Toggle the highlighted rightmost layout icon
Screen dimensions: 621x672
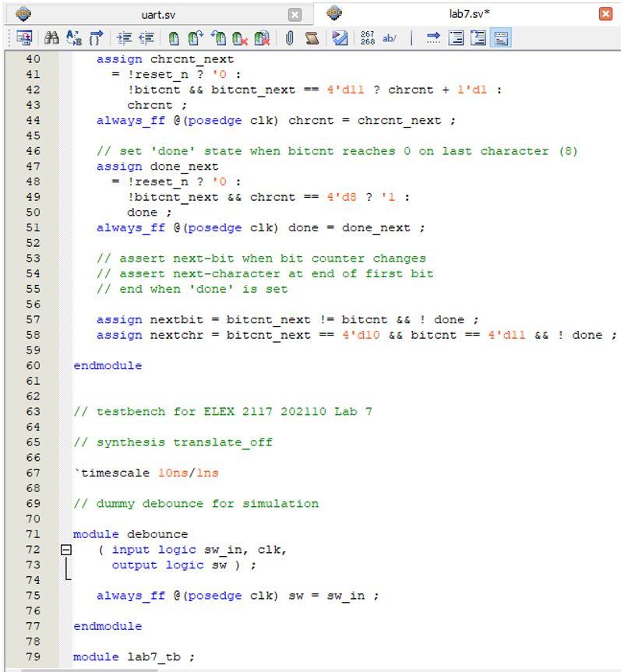point(501,38)
